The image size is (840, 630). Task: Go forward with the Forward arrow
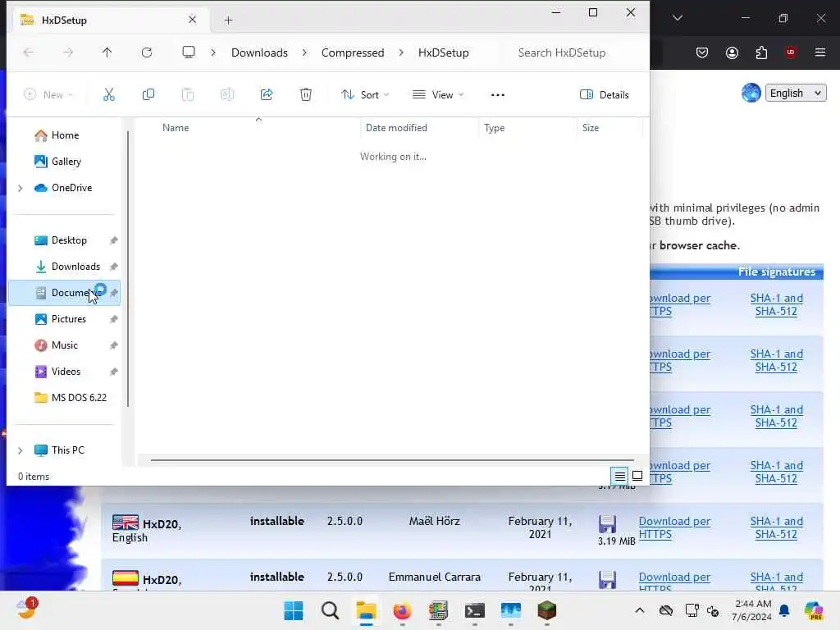point(68,52)
